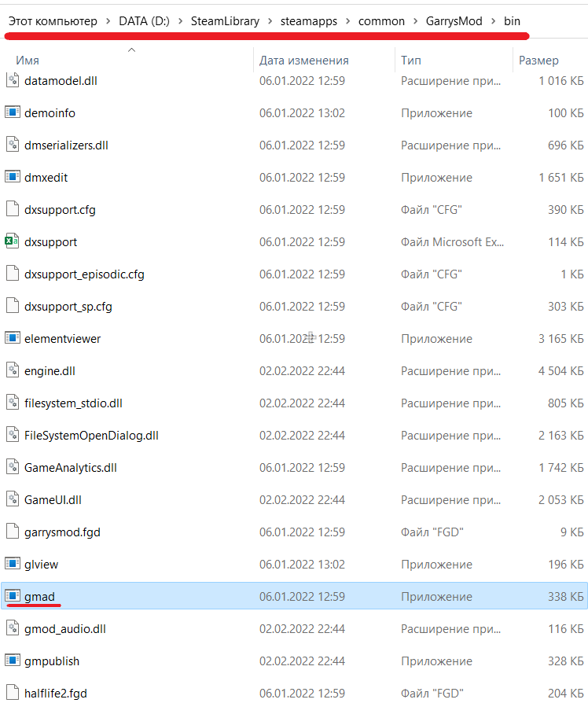Select the glview file name

[x=41, y=565]
